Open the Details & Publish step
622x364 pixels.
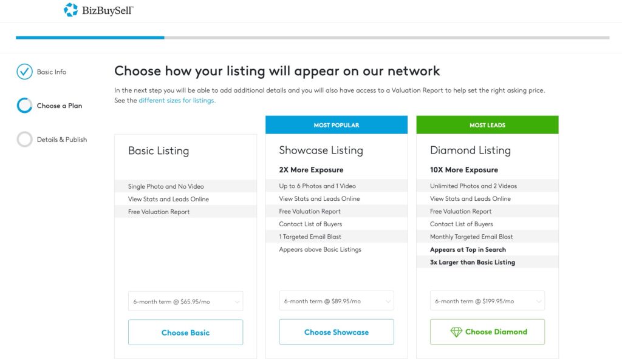coord(62,140)
